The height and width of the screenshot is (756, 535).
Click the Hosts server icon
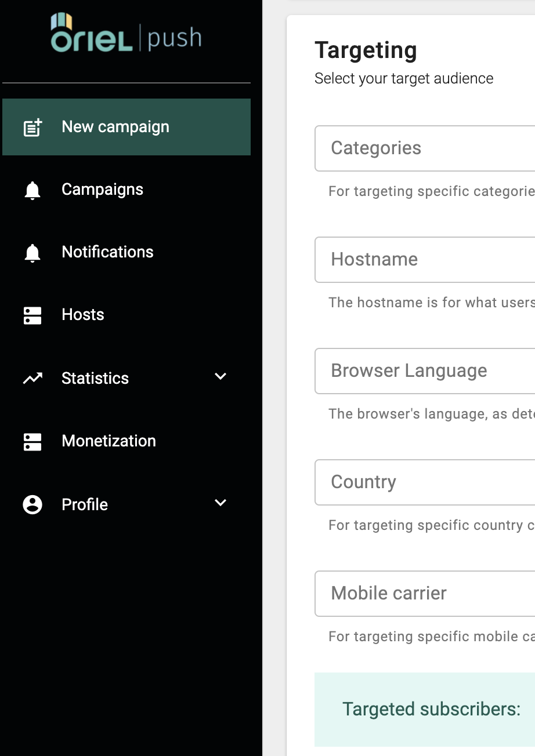(32, 315)
